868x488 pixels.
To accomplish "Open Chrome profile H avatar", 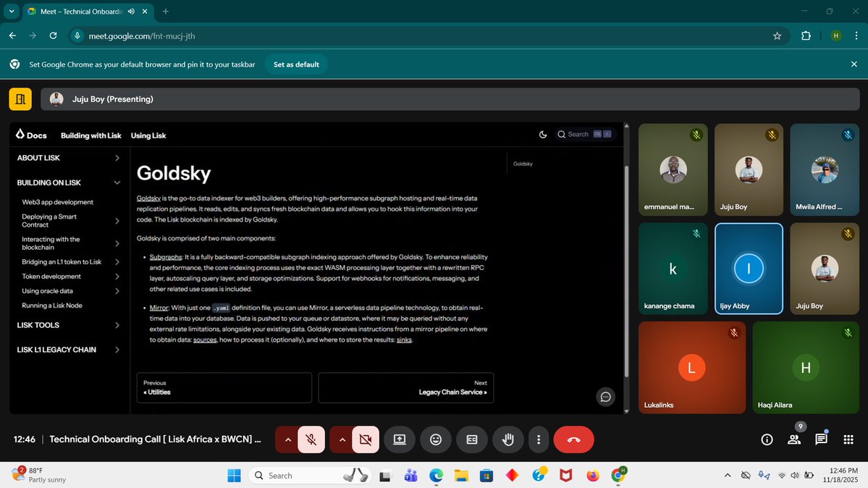I will (836, 36).
